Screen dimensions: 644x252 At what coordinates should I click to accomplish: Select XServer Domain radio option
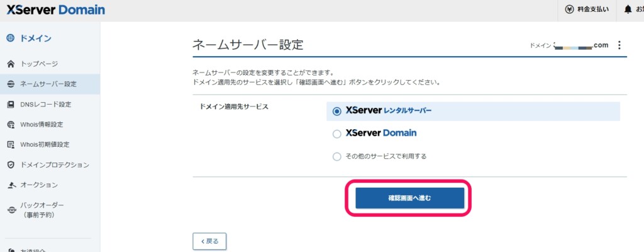point(337,134)
